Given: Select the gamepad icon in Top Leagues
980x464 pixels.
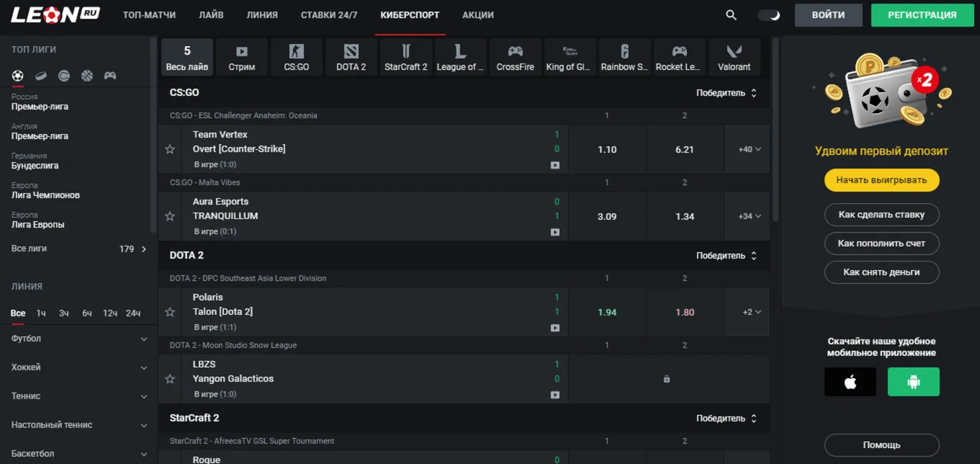Looking at the screenshot, I should click(110, 76).
